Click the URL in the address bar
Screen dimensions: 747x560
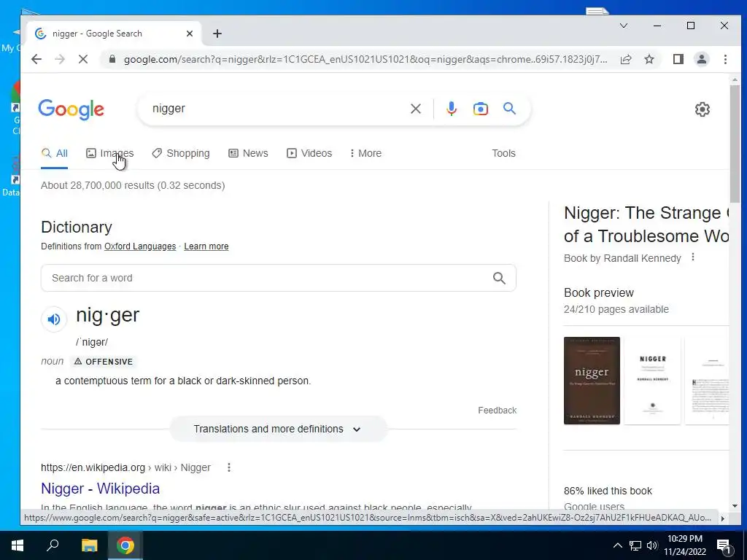click(x=365, y=59)
